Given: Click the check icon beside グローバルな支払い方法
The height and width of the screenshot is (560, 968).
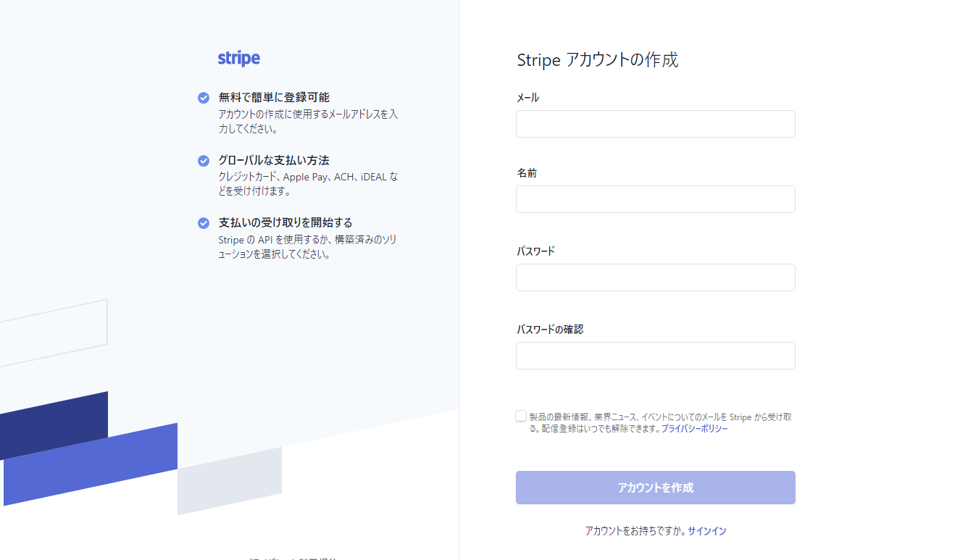Looking at the screenshot, I should 204,159.
